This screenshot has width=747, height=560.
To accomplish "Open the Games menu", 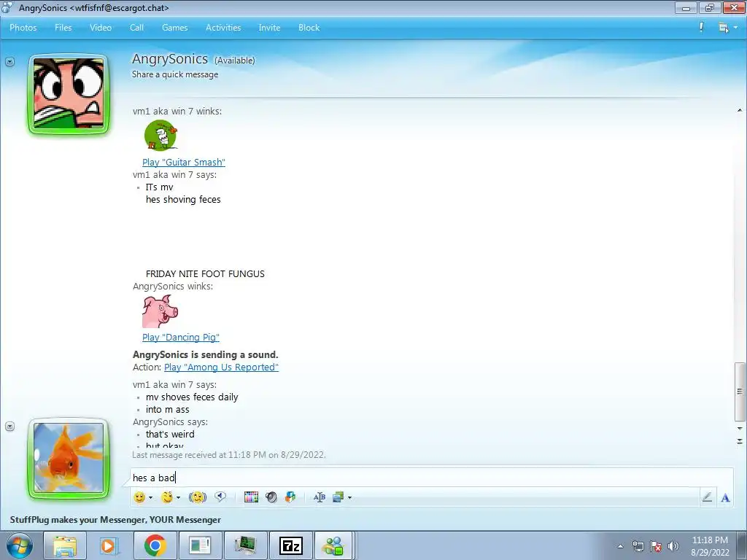I will click(x=174, y=28).
